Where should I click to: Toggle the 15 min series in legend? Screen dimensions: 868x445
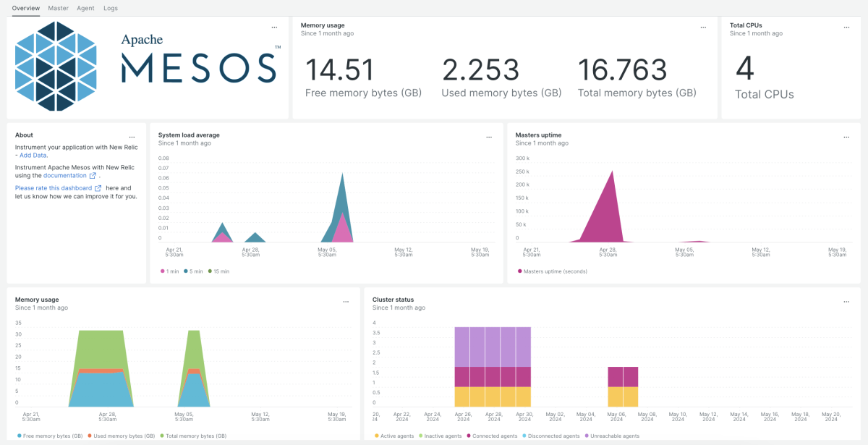(x=218, y=271)
